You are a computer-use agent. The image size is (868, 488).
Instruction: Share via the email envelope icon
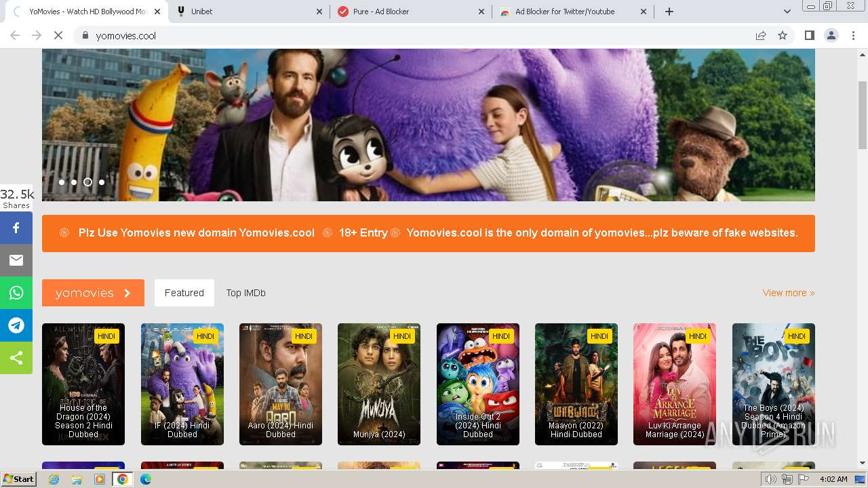point(16,260)
